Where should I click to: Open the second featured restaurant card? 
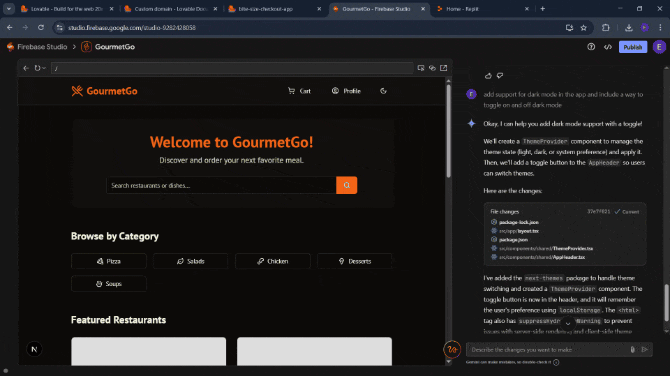(314, 351)
